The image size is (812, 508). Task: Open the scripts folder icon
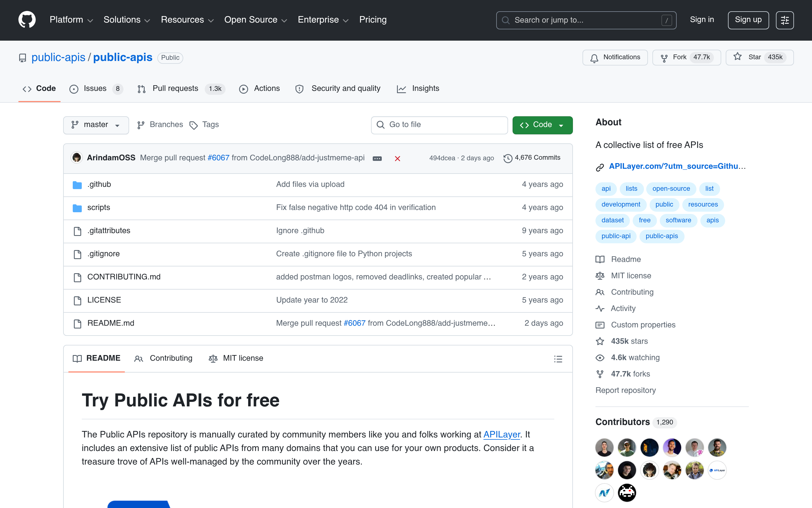(x=77, y=208)
